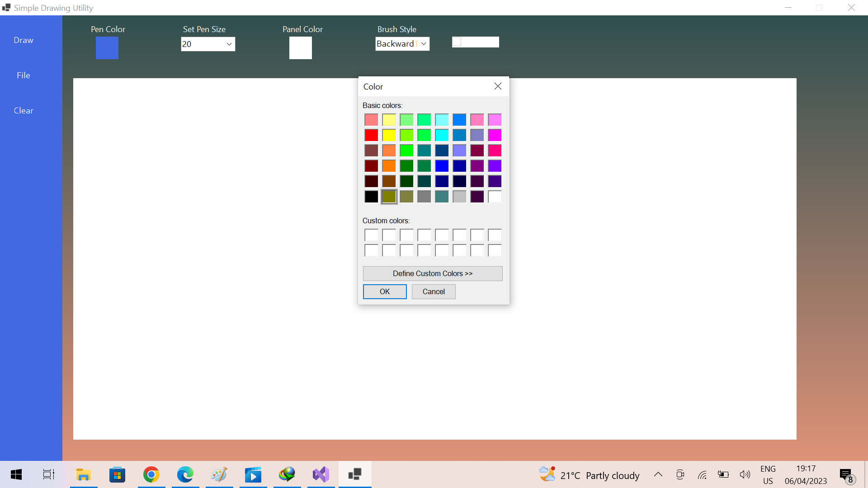This screenshot has width=868, height=488.
Task: Switch to the Draw section in the sidebar
Action: 24,40
